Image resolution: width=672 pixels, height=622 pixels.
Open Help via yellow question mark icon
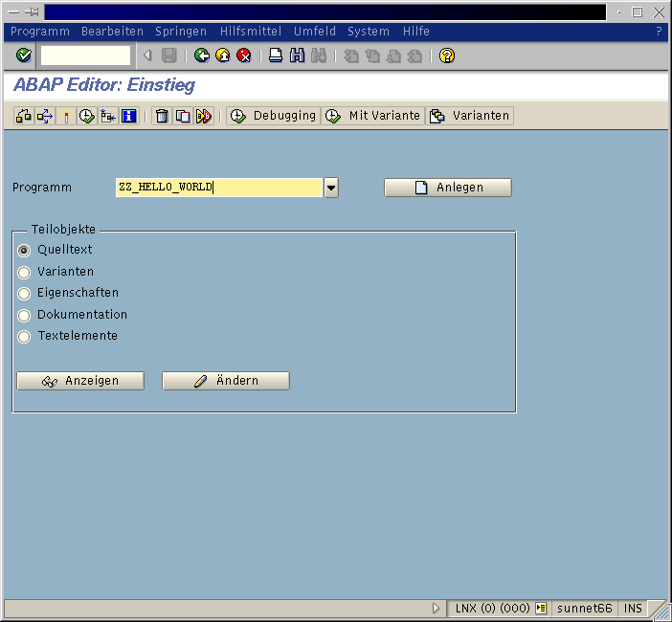click(x=446, y=56)
